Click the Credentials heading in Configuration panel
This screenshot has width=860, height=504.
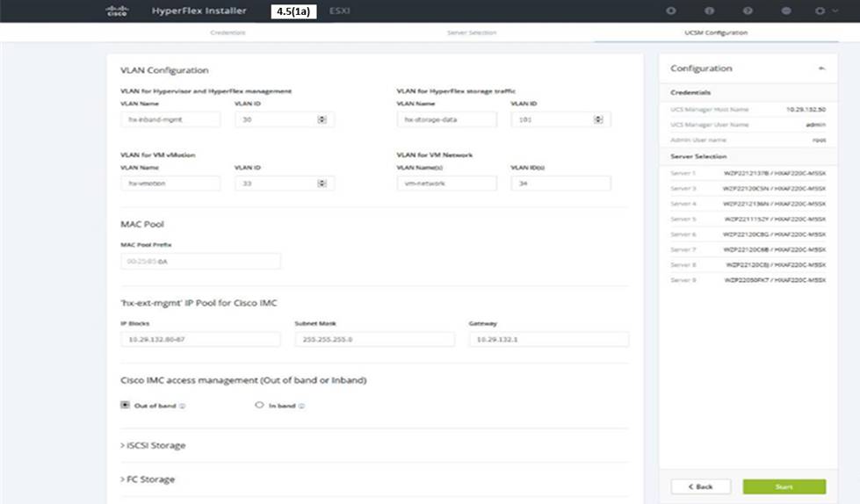tap(690, 93)
